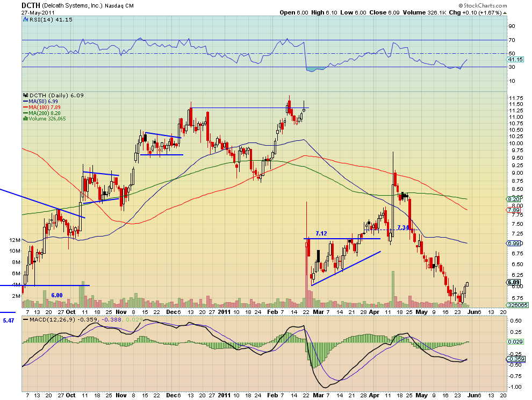Click the 6.09 last price tag
This screenshot has width=532, height=400.
pyautogui.click(x=514, y=282)
